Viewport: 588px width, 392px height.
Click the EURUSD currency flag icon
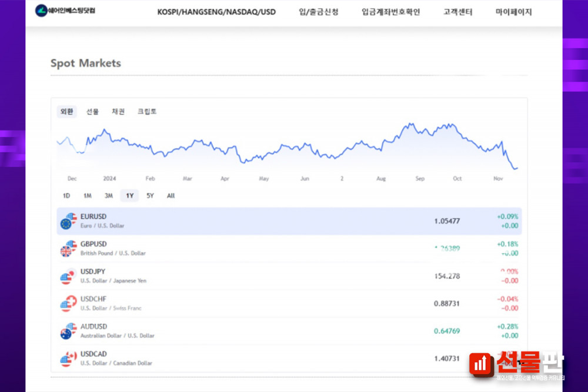tap(68, 221)
